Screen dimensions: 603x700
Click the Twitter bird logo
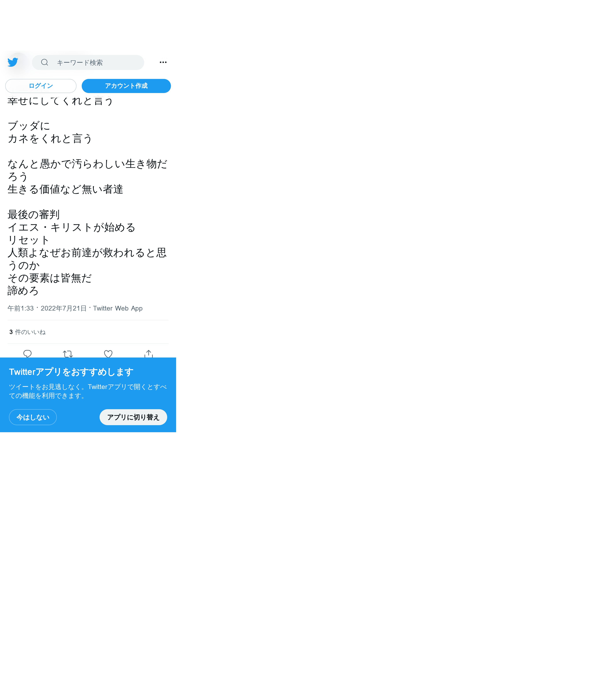click(x=13, y=62)
